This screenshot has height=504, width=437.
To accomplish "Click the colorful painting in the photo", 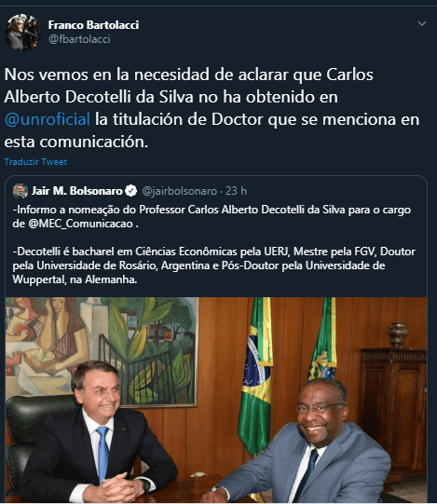I will 102,349.
